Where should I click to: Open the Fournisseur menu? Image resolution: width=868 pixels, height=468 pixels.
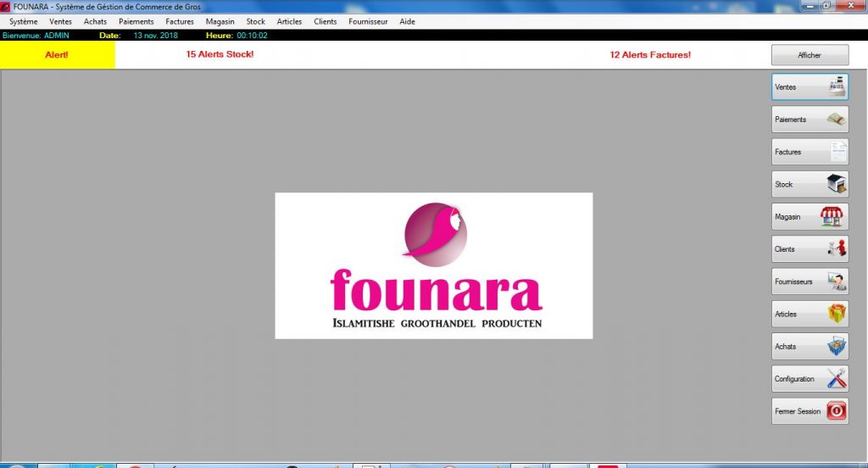pos(368,21)
